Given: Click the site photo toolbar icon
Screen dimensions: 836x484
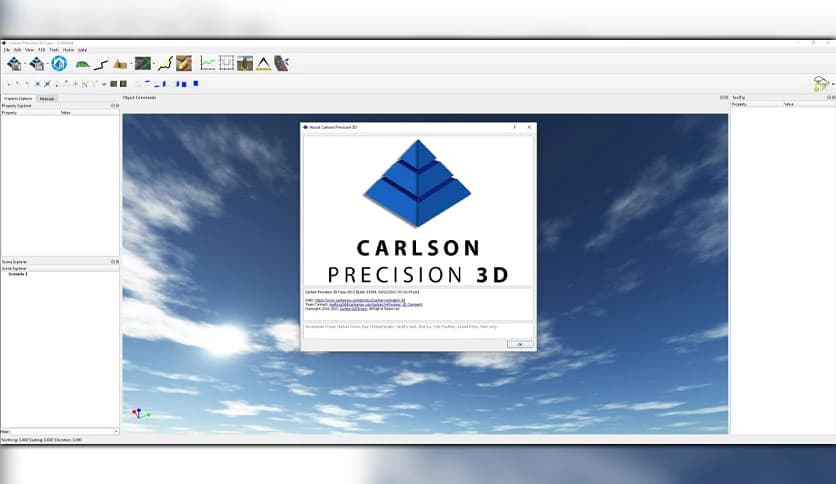Looking at the screenshot, I should [x=245, y=63].
